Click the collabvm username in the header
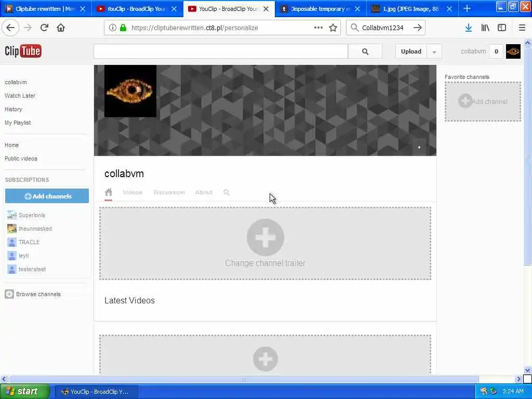This screenshot has width=532, height=399. coord(473,51)
